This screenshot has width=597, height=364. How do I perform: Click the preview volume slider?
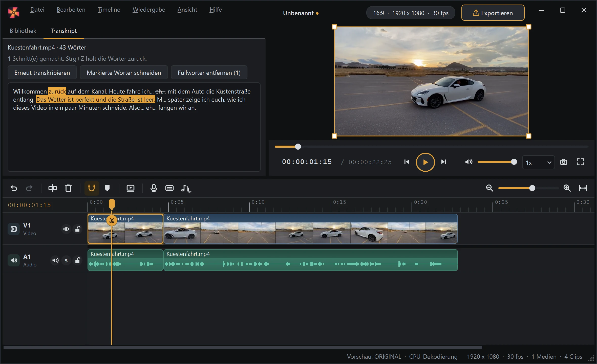pos(496,162)
